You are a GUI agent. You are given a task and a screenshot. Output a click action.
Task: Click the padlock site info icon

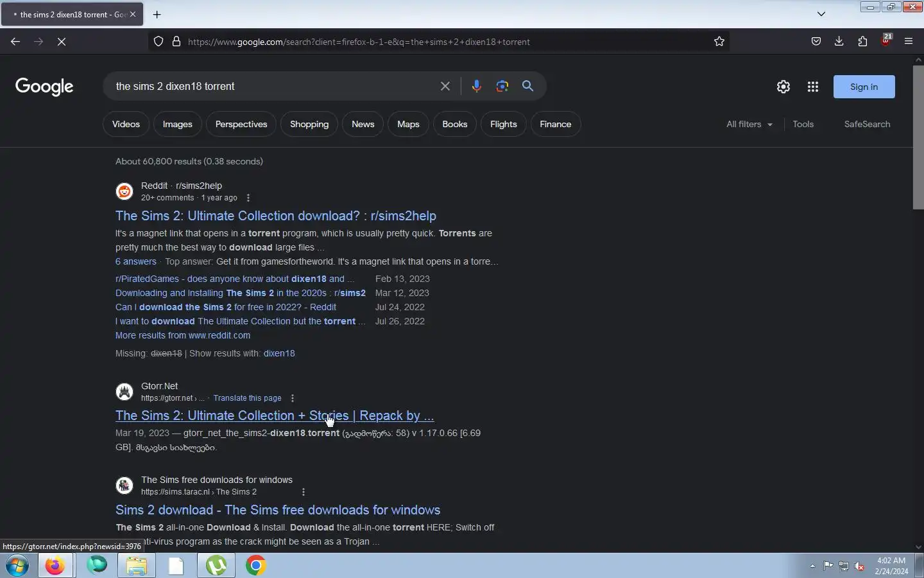pyautogui.click(x=176, y=42)
